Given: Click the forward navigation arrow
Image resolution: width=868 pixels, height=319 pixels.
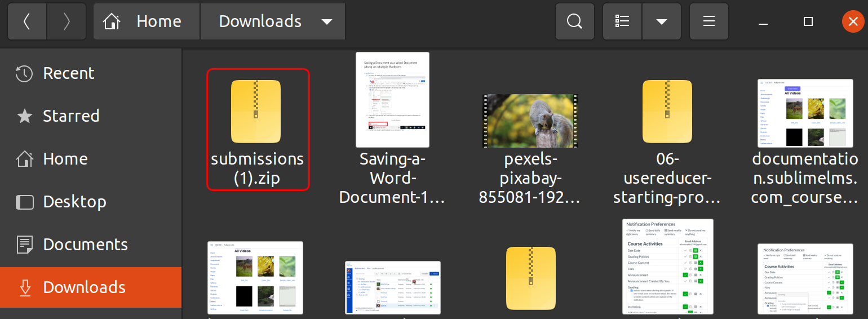Looking at the screenshot, I should [x=67, y=21].
